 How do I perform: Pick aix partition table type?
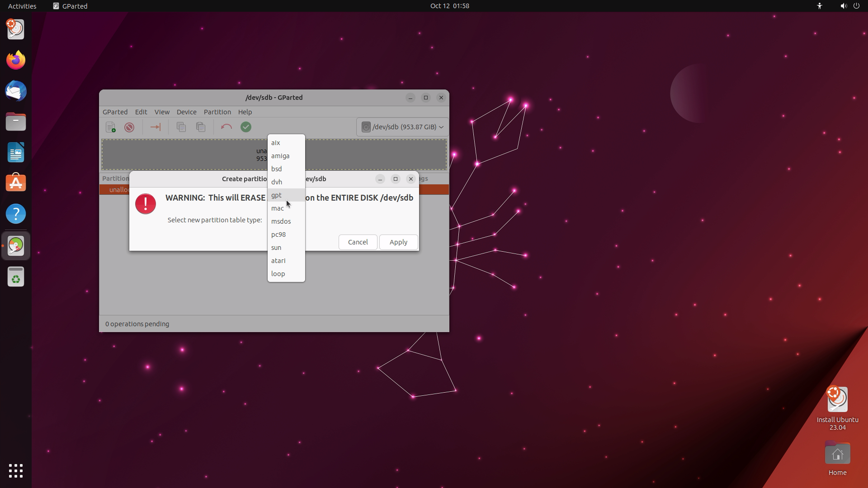coord(286,143)
